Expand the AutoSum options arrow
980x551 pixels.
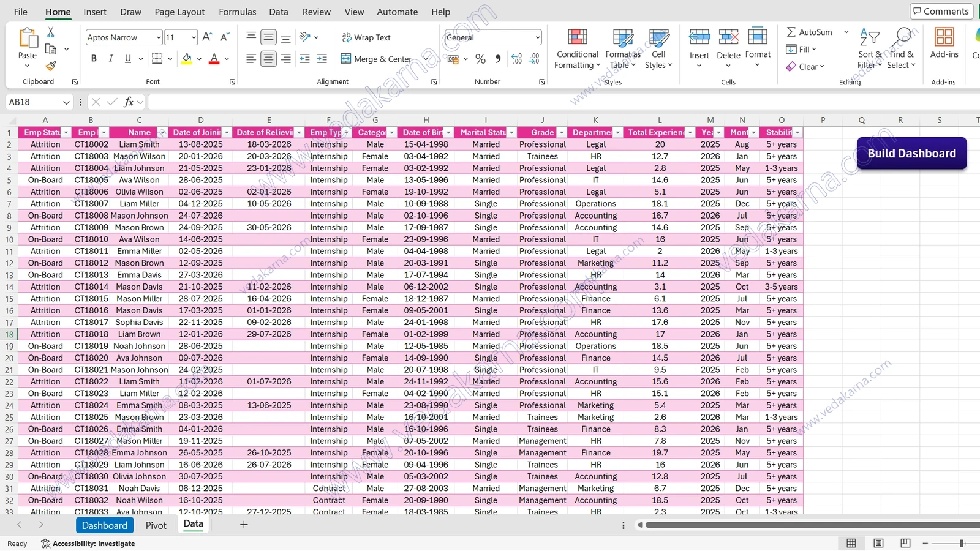[x=846, y=32]
